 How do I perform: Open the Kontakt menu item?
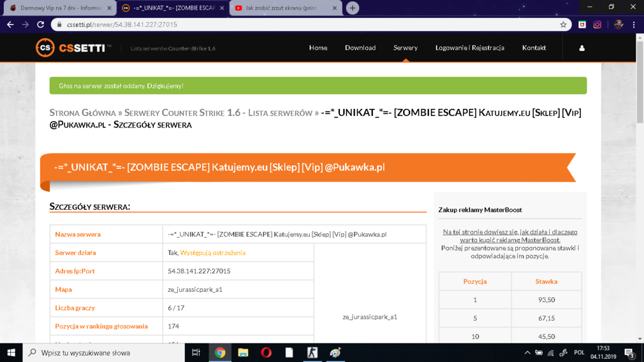pos(534,48)
